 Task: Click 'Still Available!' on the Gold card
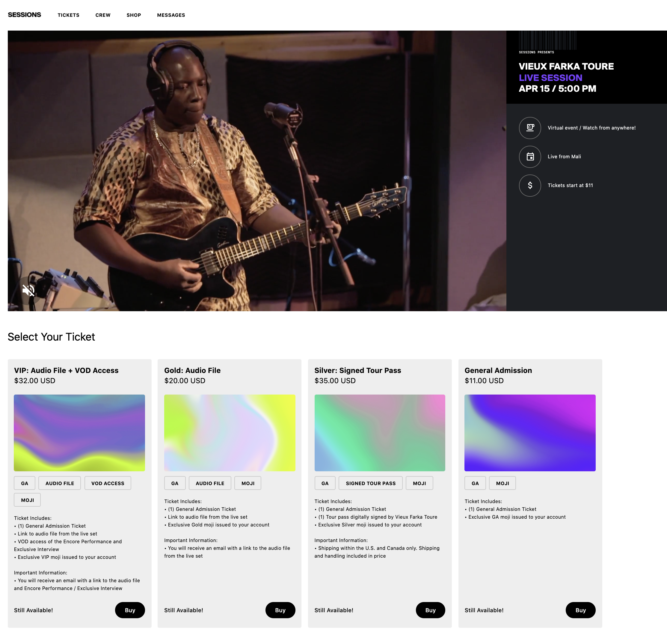point(183,610)
